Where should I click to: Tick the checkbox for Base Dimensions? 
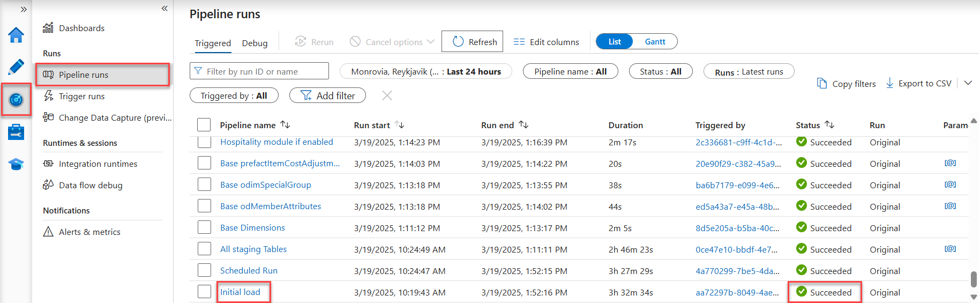204,227
